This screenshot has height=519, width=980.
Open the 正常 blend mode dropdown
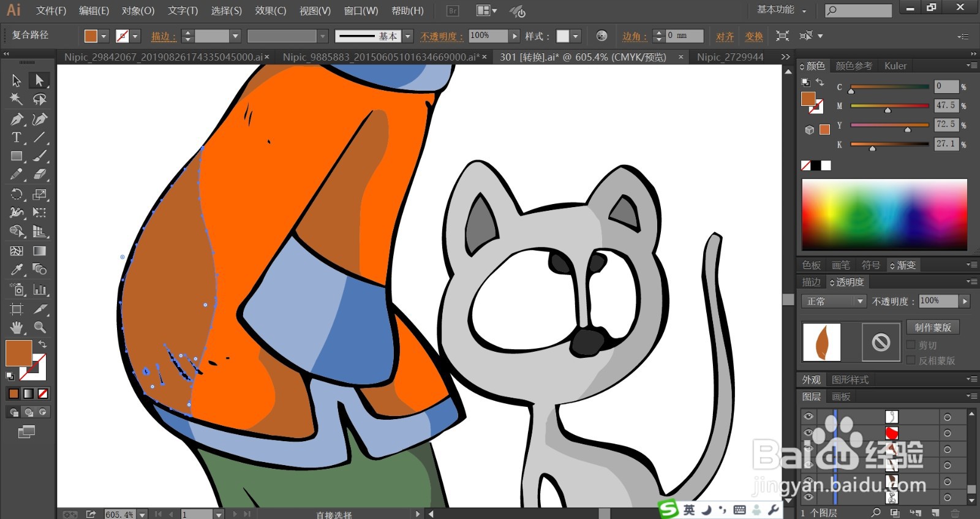click(x=834, y=301)
